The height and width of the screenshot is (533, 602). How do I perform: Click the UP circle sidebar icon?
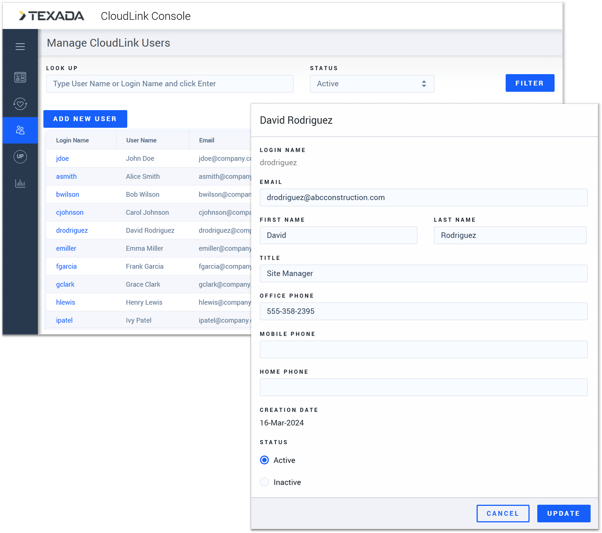click(20, 157)
